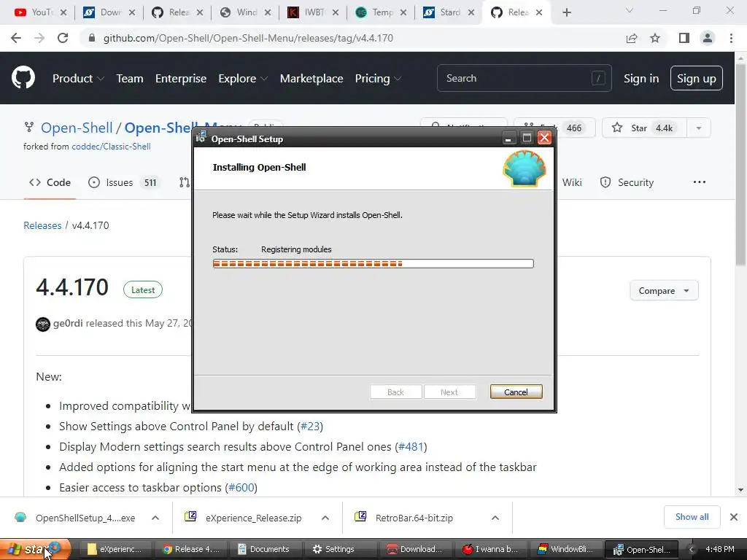The height and width of the screenshot is (560, 747).
Task: Open issue #23 link
Action: click(310, 427)
